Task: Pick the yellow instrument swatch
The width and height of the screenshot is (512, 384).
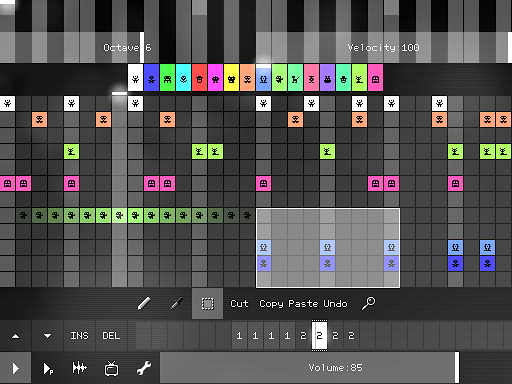Action: [231, 78]
